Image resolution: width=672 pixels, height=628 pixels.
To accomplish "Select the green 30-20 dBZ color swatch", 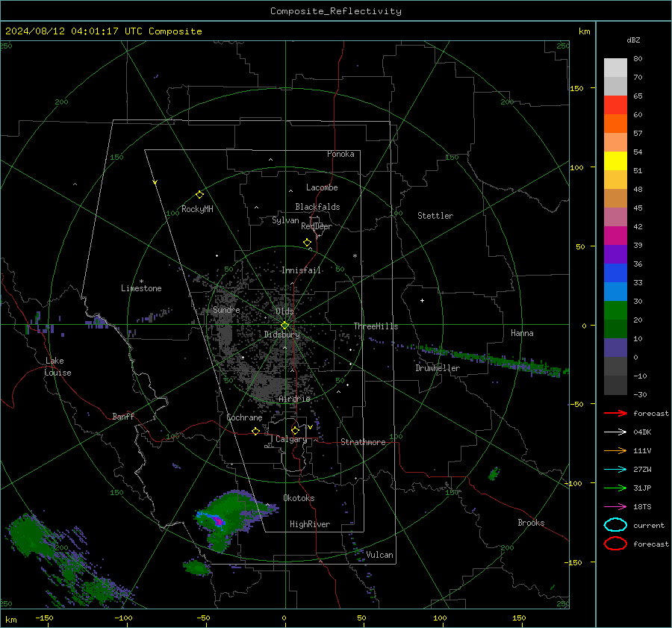I will (x=615, y=311).
